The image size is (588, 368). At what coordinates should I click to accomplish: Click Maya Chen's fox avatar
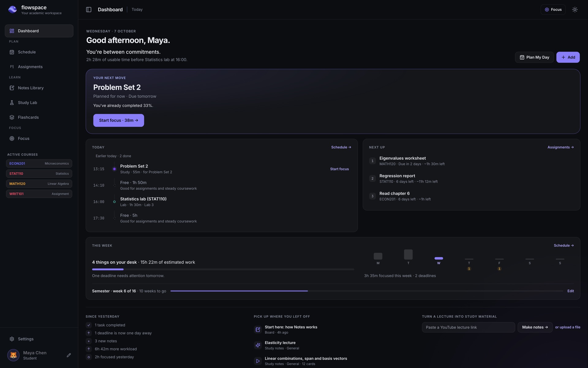click(x=13, y=355)
